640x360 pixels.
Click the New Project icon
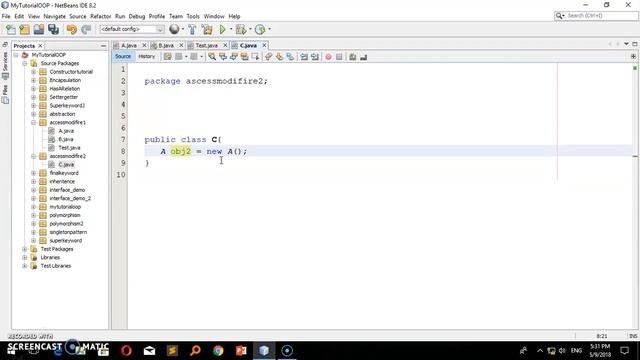pos(24,29)
